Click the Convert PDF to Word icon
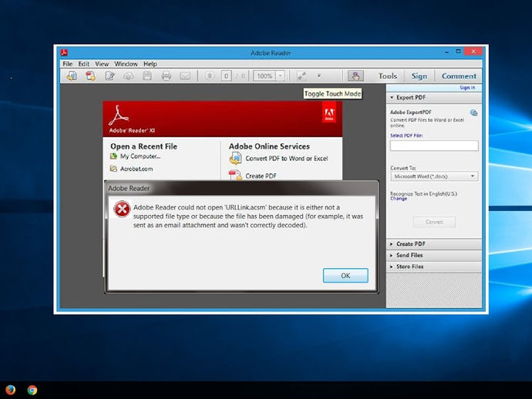The width and height of the screenshot is (532, 399). click(x=235, y=159)
